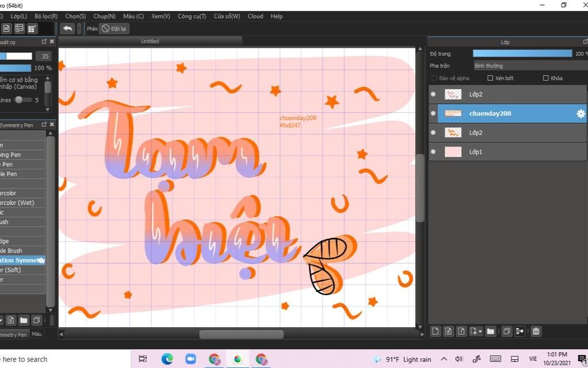Click the Đặt lại reset button

pyautogui.click(x=114, y=29)
